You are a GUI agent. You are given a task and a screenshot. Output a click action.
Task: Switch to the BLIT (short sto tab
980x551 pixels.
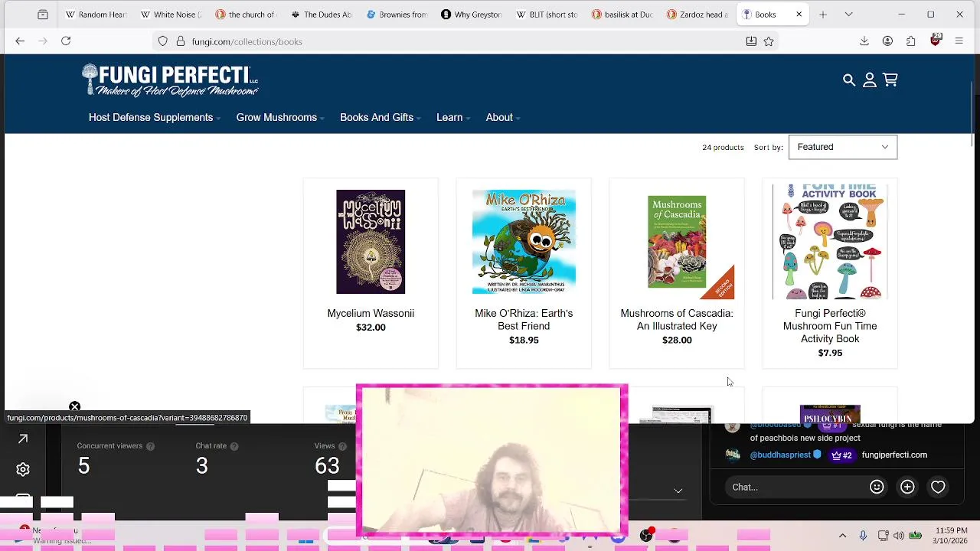545,15
